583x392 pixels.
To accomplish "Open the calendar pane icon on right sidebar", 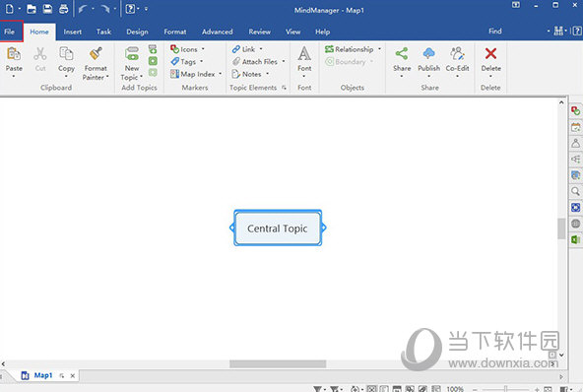I will [575, 127].
